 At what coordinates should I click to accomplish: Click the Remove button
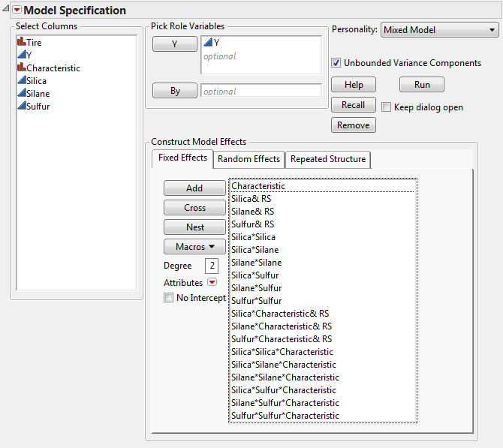coord(354,125)
